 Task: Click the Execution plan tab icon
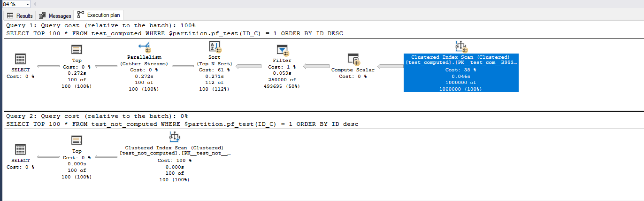pyautogui.click(x=81, y=15)
